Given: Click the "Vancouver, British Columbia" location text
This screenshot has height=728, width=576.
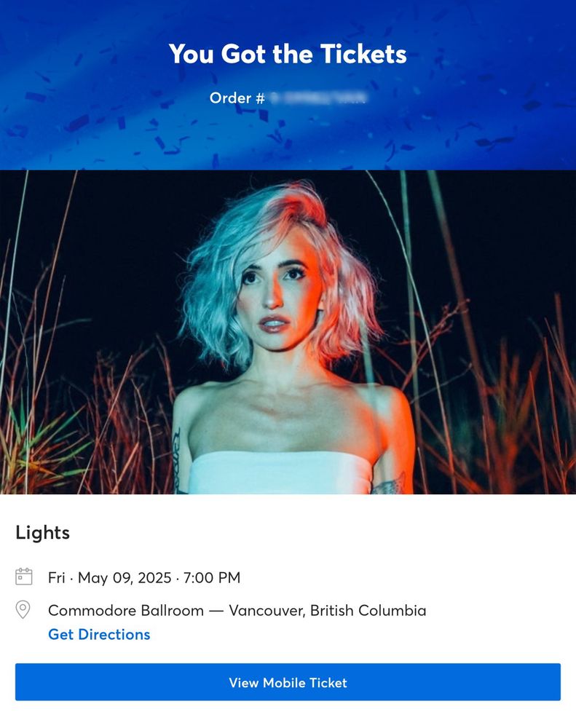Looking at the screenshot, I should [x=328, y=610].
